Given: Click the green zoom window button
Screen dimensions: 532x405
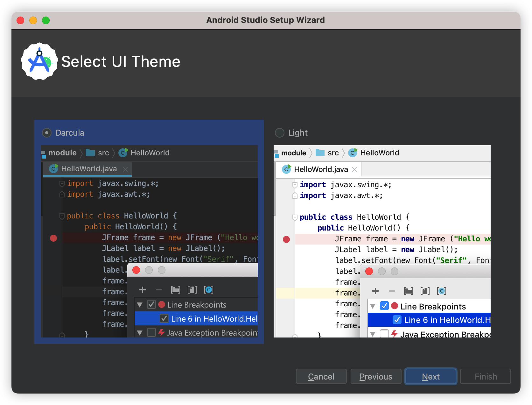Looking at the screenshot, I should pyautogui.click(x=46, y=20).
